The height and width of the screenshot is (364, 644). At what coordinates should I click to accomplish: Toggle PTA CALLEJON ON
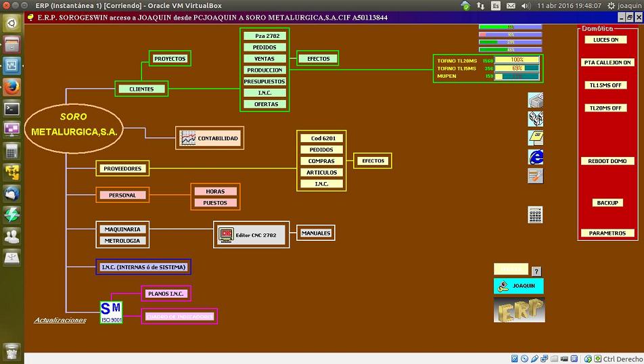click(x=607, y=62)
